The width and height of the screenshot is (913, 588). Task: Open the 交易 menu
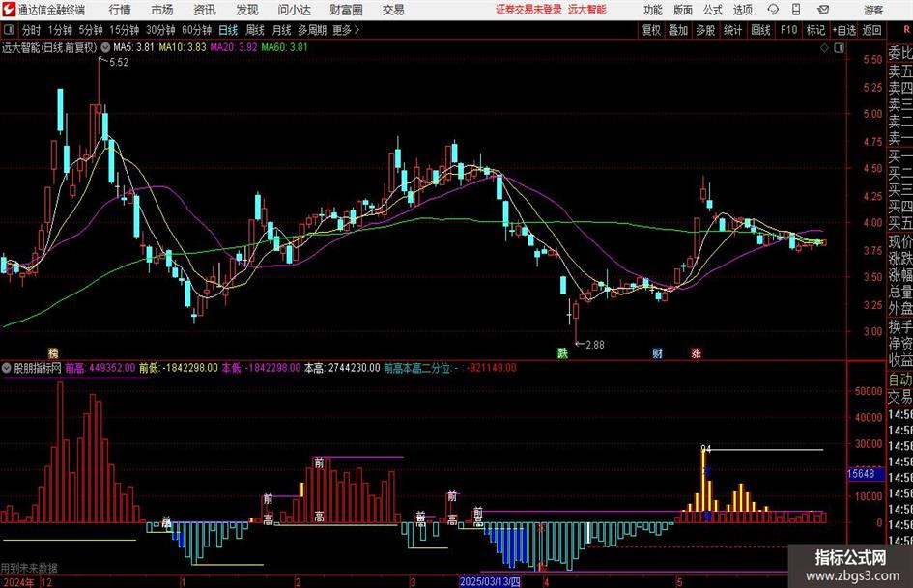click(x=393, y=10)
